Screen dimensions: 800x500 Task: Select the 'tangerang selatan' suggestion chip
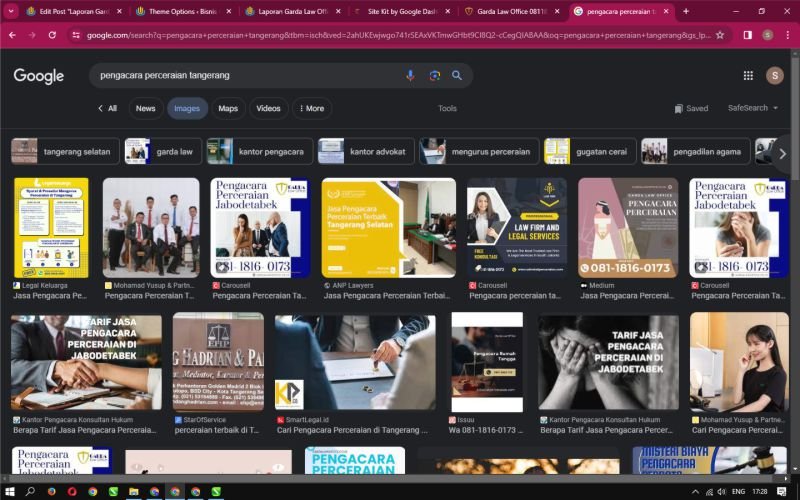[65, 152]
